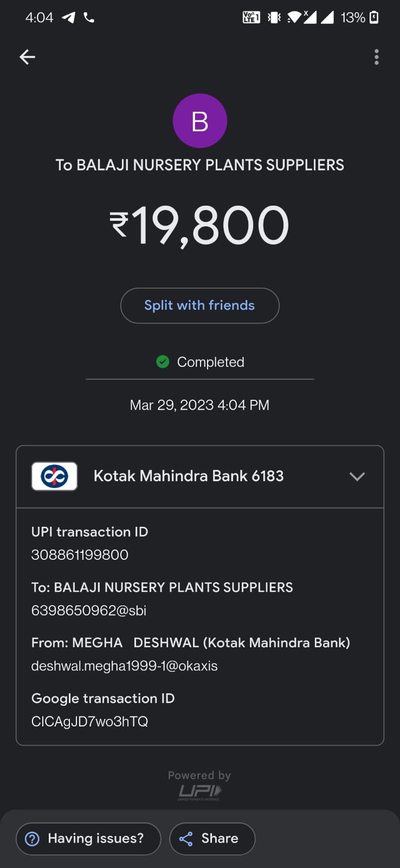The width and height of the screenshot is (400, 868).
Task: Tap the UPI transaction ID number
Action: [x=80, y=554]
